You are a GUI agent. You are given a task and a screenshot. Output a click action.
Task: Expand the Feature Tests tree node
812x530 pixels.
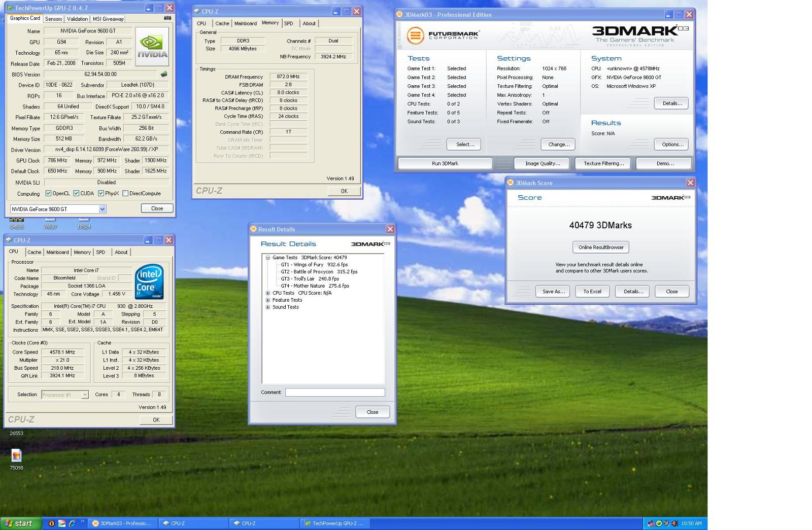[x=268, y=300]
